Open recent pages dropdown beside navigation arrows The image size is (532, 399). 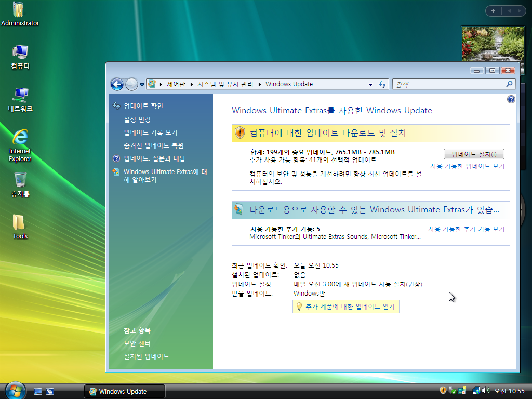pyautogui.click(x=142, y=85)
